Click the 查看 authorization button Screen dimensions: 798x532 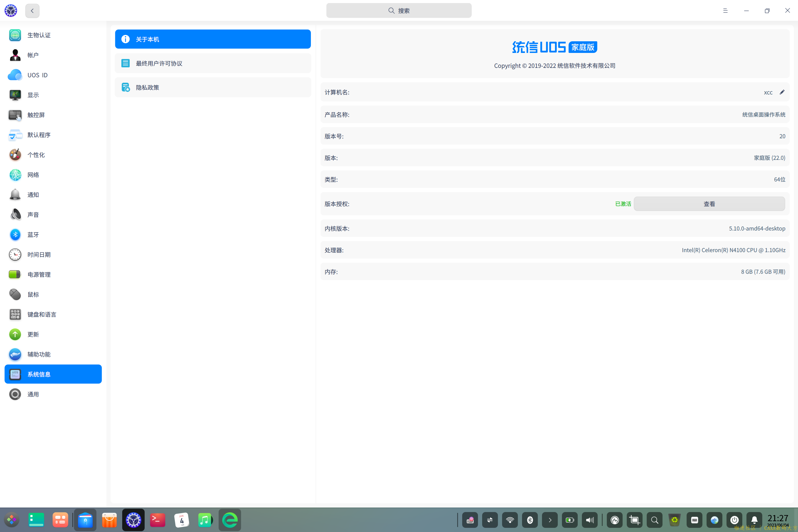[x=709, y=204]
